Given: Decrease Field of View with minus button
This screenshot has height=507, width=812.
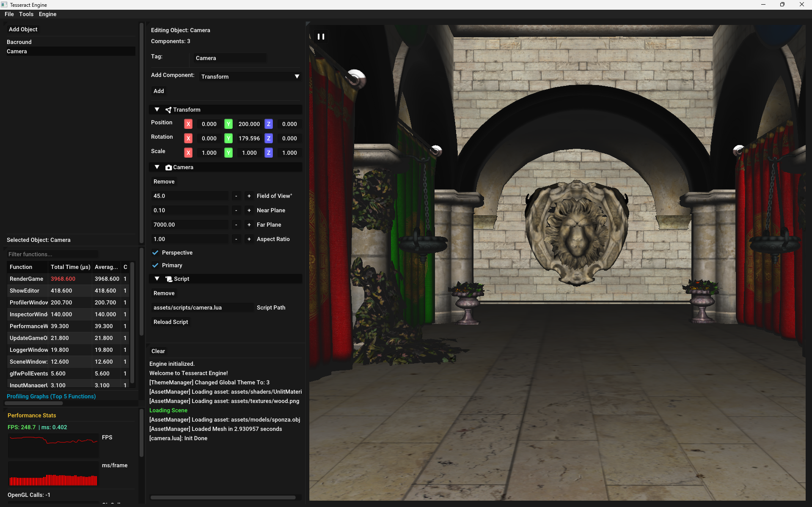Looking at the screenshot, I should tap(236, 196).
